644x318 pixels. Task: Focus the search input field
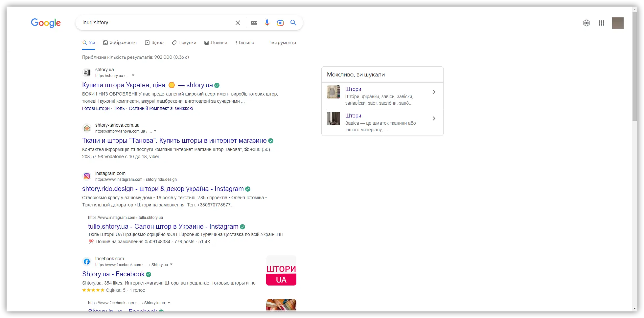pyautogui.click(x=156, y=23)
